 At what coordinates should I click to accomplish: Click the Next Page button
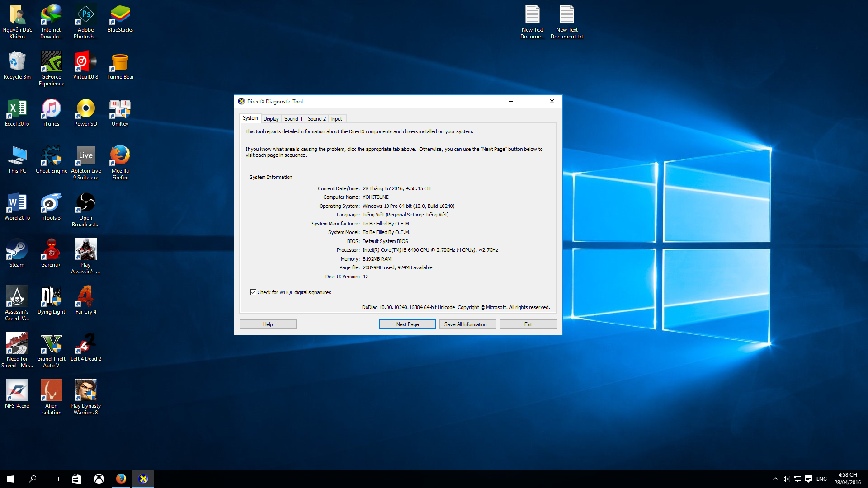(x=407, y=324)
